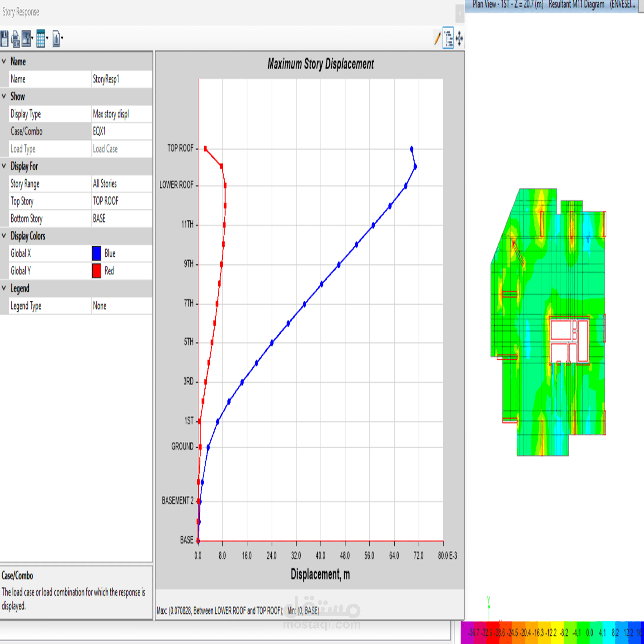
Task: Open dropdown arrow beside report chart icon
Action: tap(62, 38)
